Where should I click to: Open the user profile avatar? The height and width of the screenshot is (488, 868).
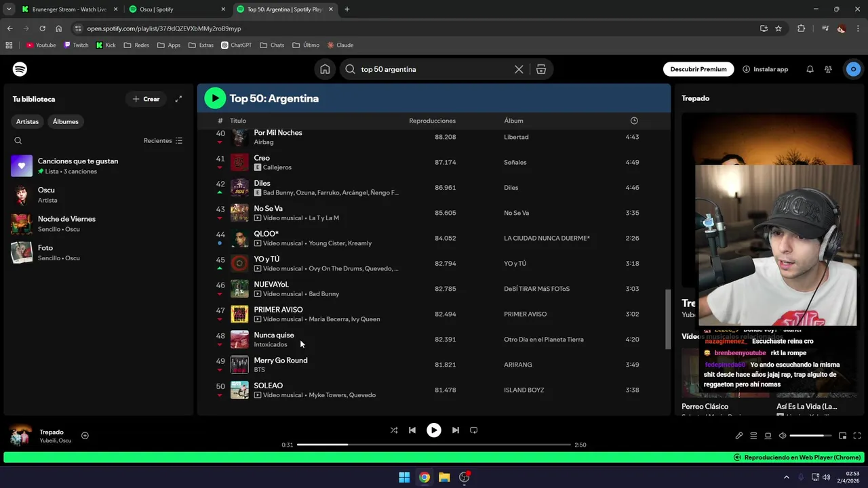(853, 69)
